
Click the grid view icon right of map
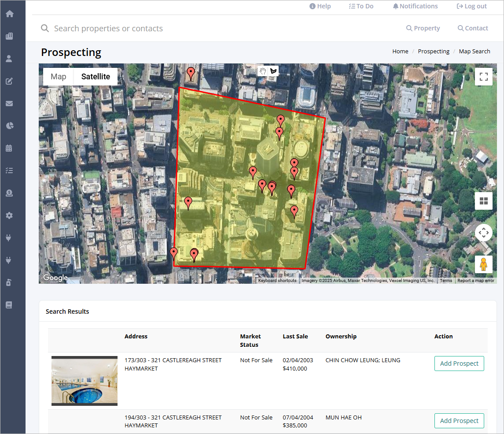point(484,200)
